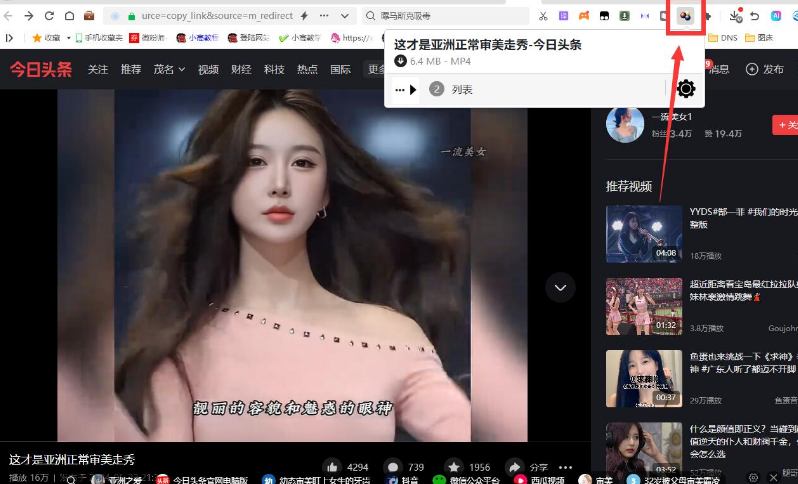
Task: Share the video with 分享 arrow
Action: tap(527, 467)
